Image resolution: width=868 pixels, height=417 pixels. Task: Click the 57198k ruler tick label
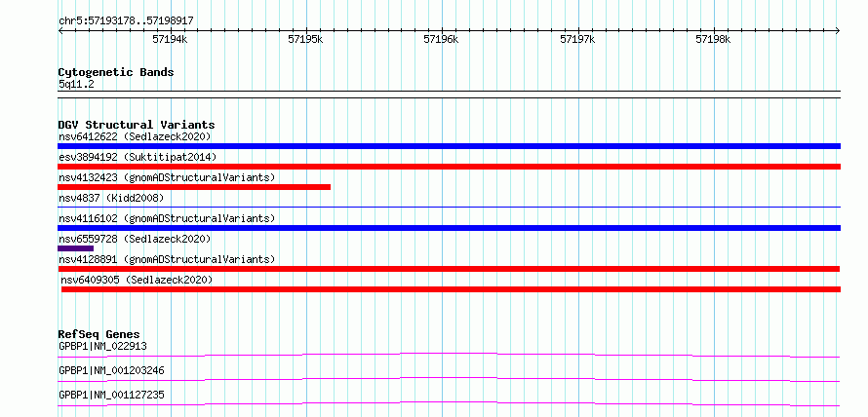(713, 39)
